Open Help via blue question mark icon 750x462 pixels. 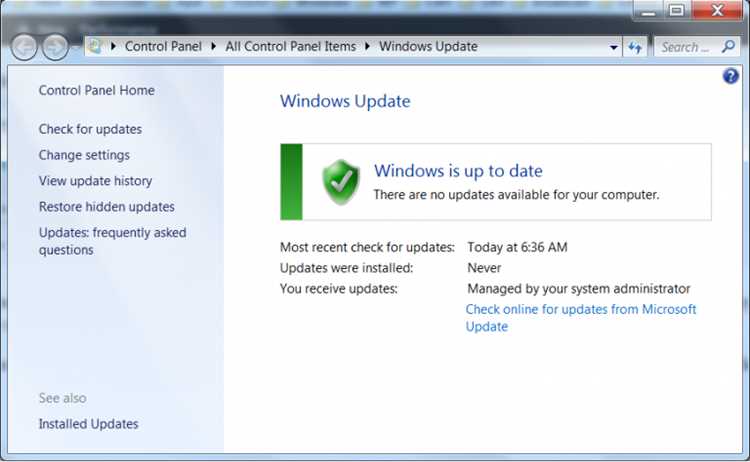tap(730, 76)
